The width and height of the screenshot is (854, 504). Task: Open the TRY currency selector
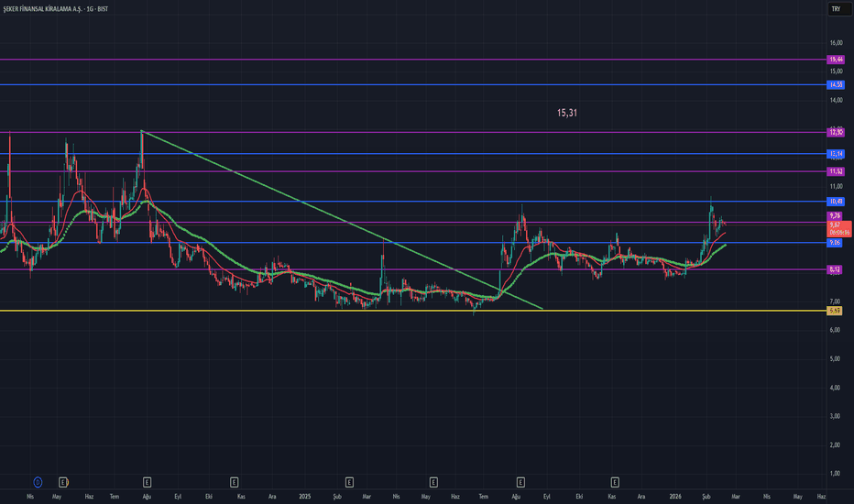[836, 8]
